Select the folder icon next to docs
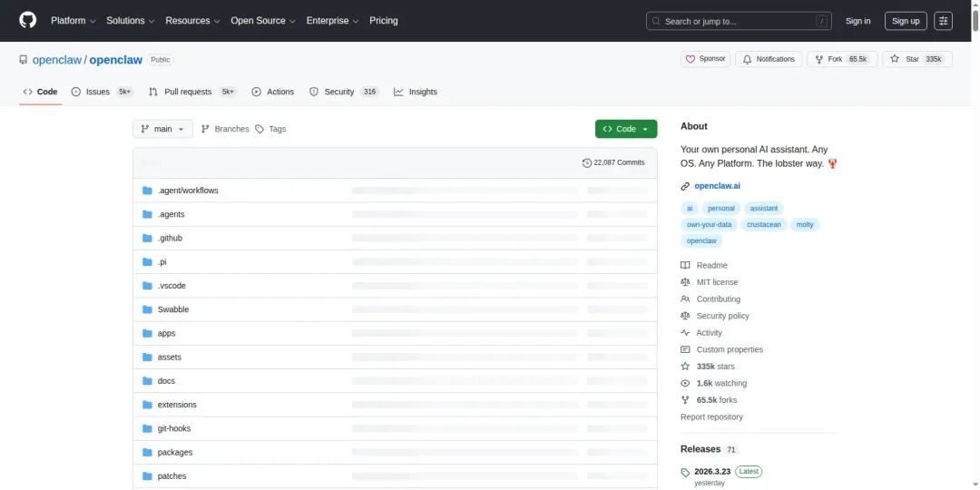Viewport: 980px width, 490px height. tap(148, 380)
